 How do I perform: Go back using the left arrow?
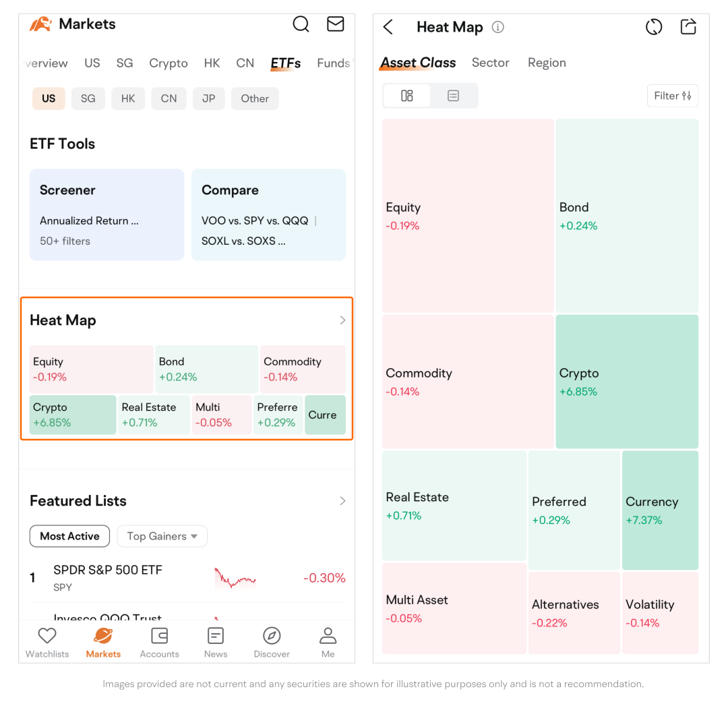(x=388, y=27)
